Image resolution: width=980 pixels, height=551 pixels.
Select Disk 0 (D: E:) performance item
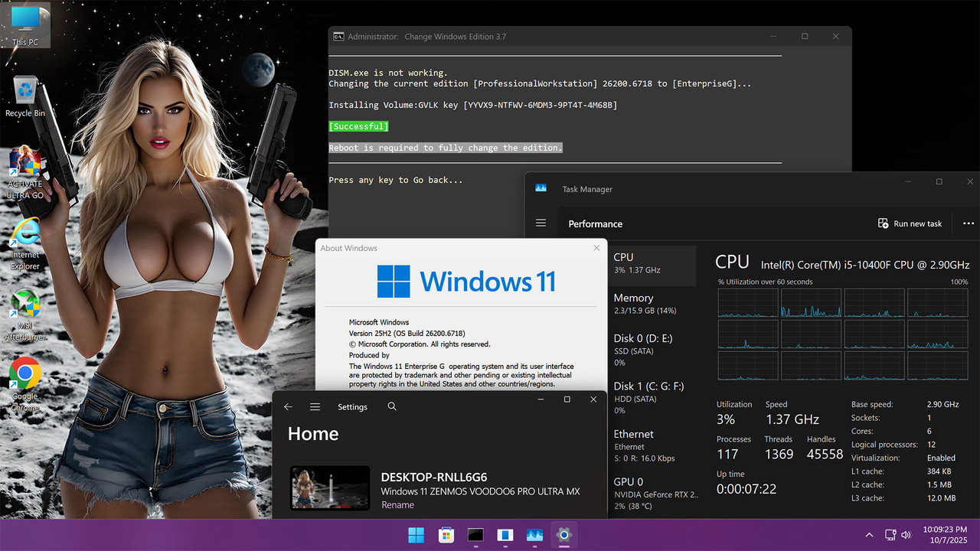pos(653,350)
